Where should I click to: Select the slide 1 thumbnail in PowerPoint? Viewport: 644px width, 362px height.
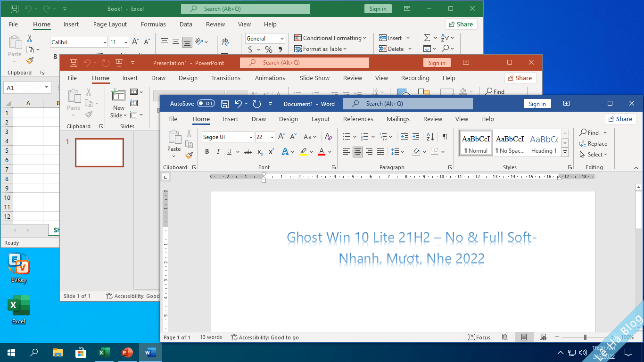[99, 153]
